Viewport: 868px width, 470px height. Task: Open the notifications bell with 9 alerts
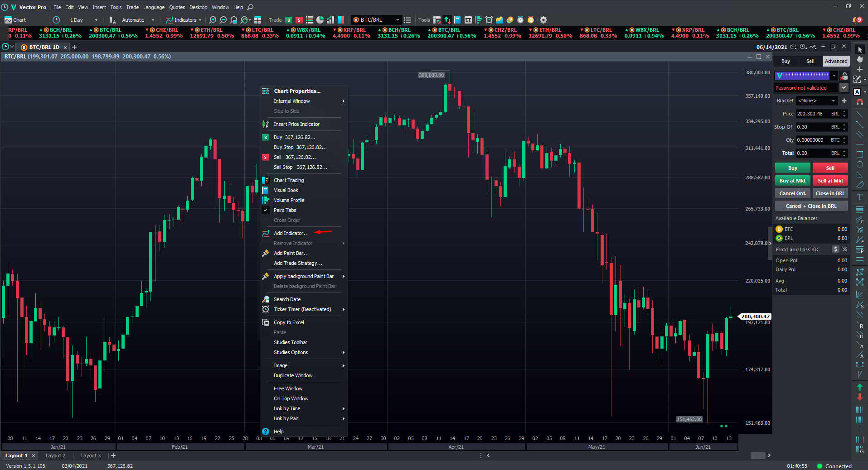click(857, 20)
